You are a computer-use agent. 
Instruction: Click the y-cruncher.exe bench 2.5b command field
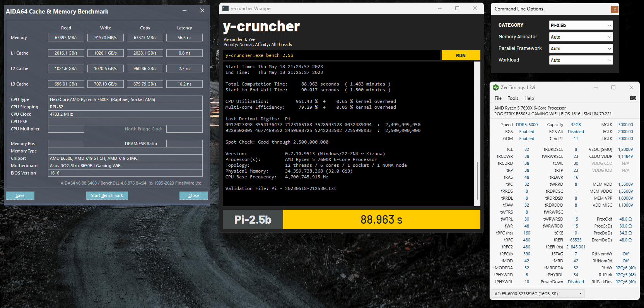click(x=331, y=55)
